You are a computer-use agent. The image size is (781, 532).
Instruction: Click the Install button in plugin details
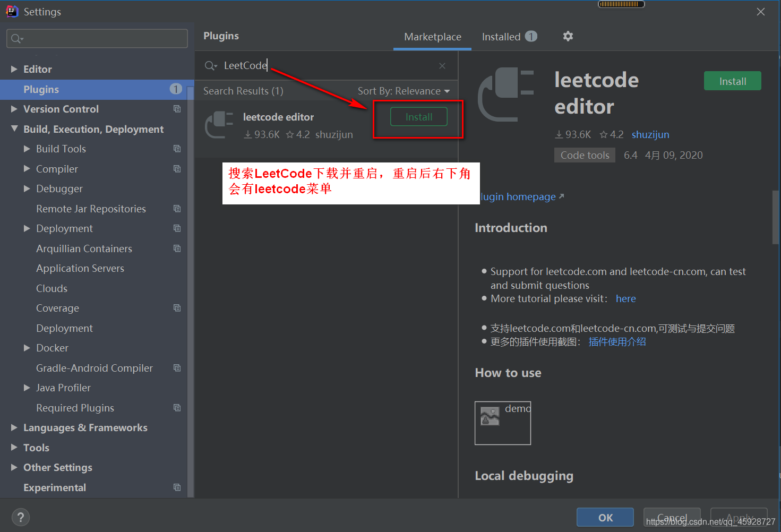733,81
